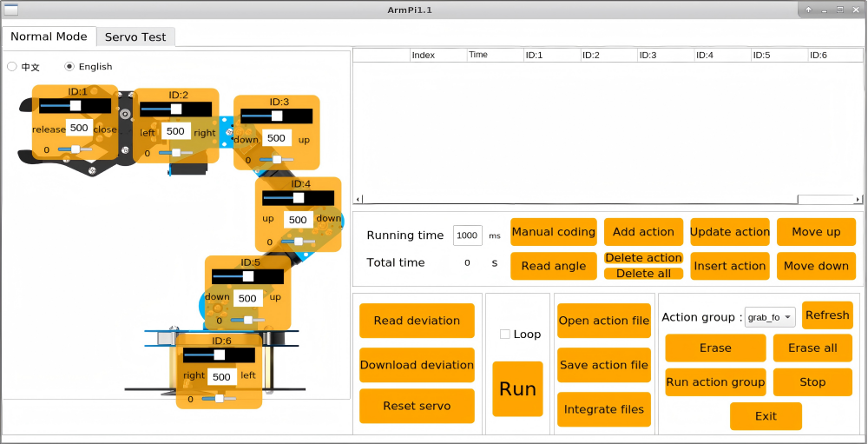The width and height of the screenshot is (868, 444).
Task: Click the Reset servo button
Action: pos(417,406)
